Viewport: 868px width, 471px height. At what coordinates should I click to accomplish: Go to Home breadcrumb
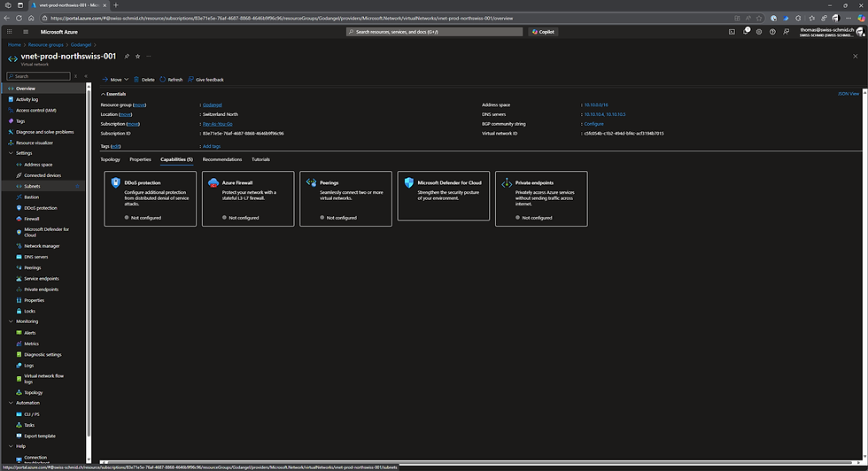14,45
